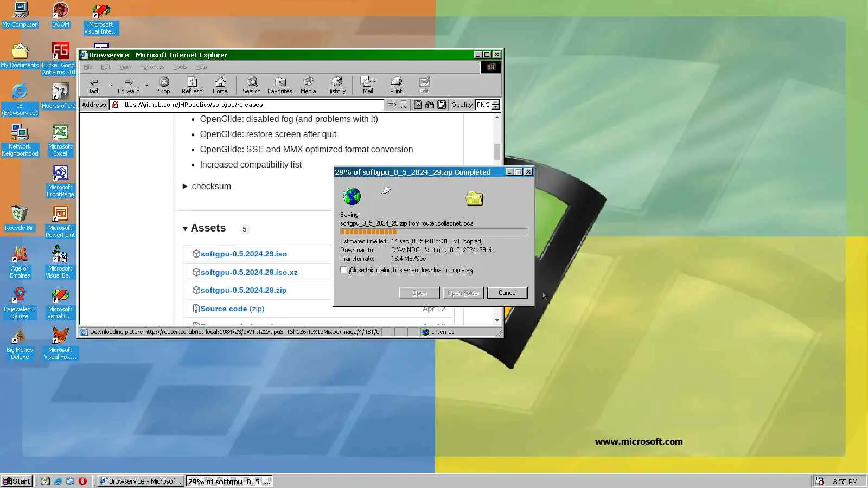Open the Help menu

201,67
